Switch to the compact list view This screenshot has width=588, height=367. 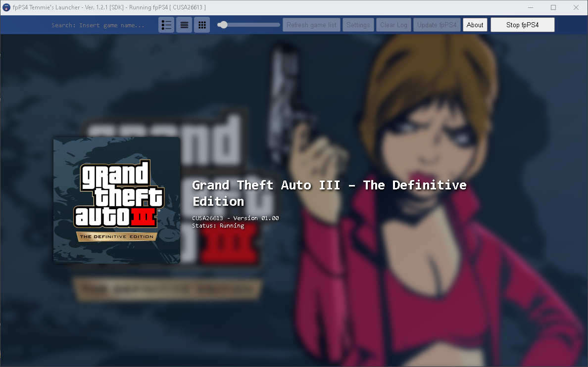coord(184,24)
